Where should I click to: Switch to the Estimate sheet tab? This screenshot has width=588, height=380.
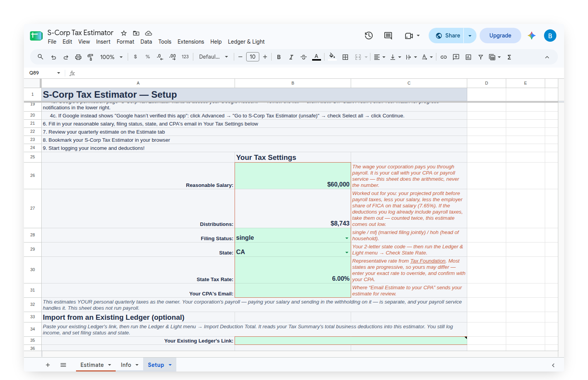tap(92, 365)
